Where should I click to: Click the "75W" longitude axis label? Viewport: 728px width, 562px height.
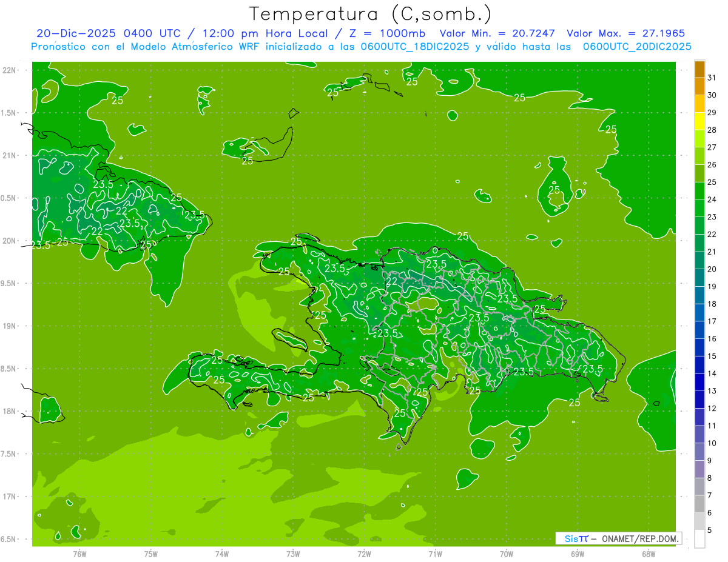(150, 554)
